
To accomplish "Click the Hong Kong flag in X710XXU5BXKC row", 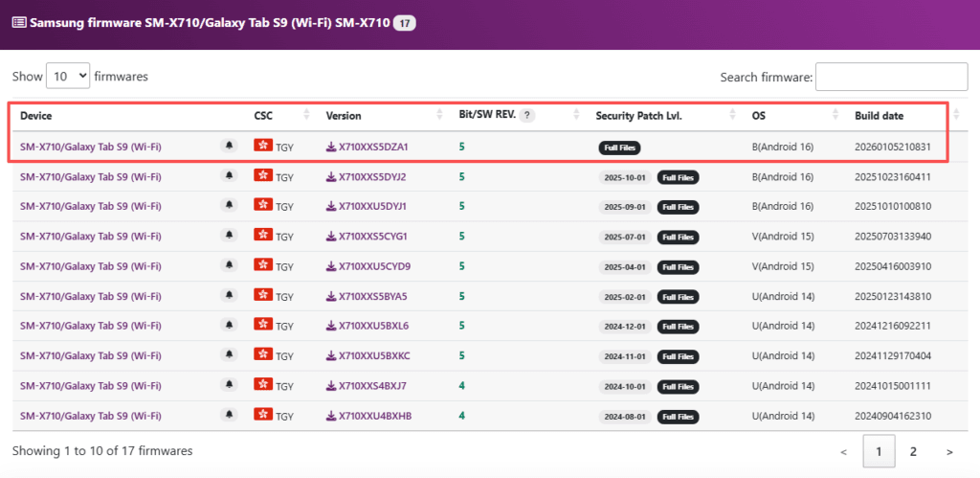I will click(263, 354).
